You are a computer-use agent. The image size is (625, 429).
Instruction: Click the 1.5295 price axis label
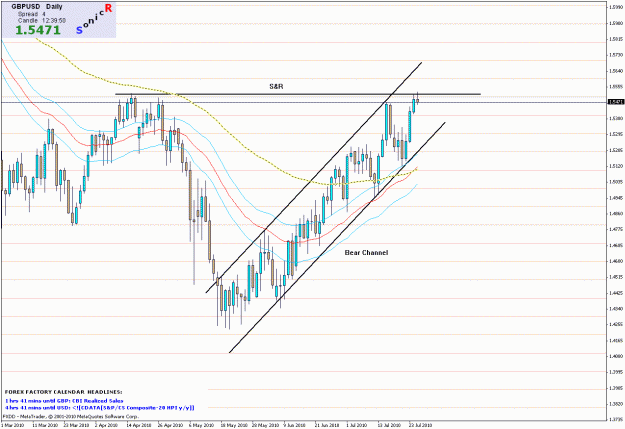click(616, 134)
